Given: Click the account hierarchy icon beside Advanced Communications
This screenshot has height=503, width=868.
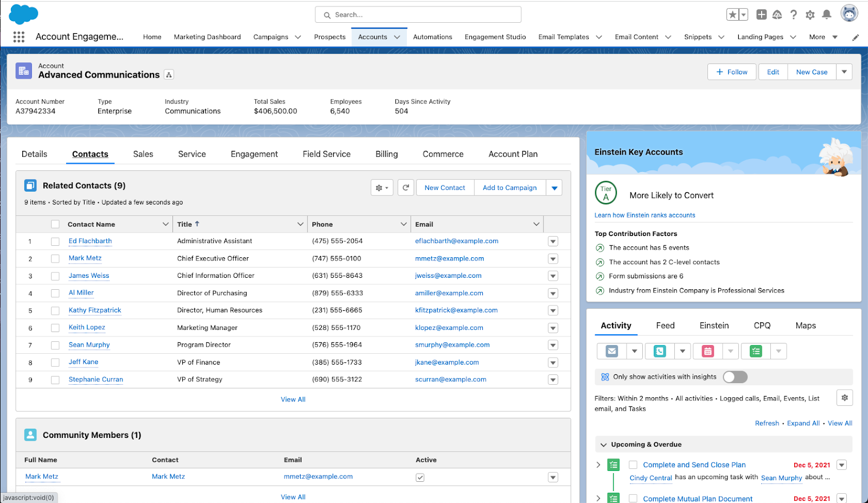Looking at the screenshot, I should coord(169,75).
